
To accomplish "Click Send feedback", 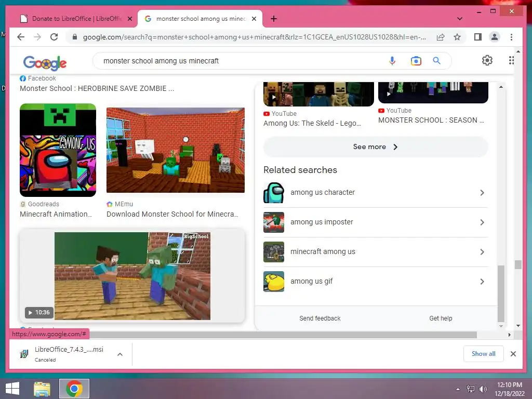I will click(320, 318).
